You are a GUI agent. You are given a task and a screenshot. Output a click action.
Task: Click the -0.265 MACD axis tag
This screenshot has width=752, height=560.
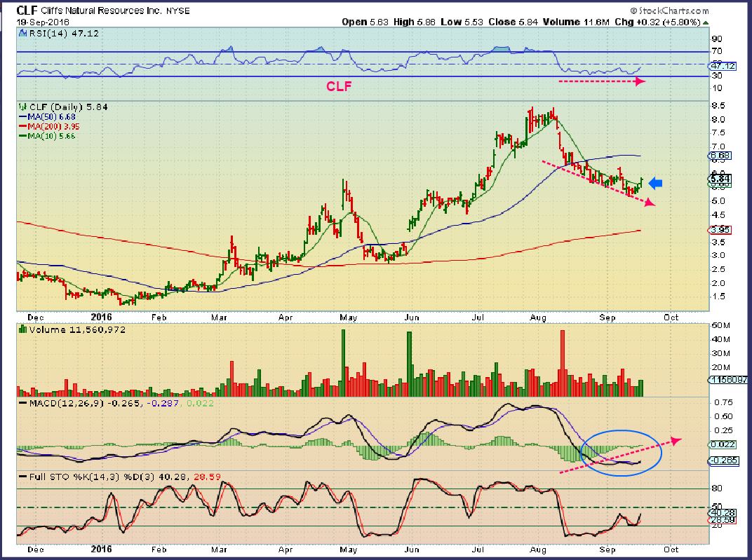(724, 461)
